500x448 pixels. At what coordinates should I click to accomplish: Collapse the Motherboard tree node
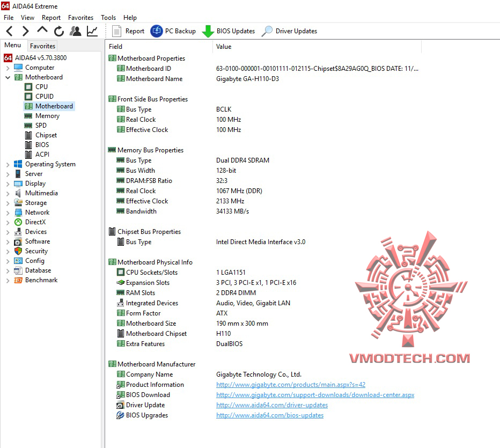pyautogui.click(x=8, y=77)
